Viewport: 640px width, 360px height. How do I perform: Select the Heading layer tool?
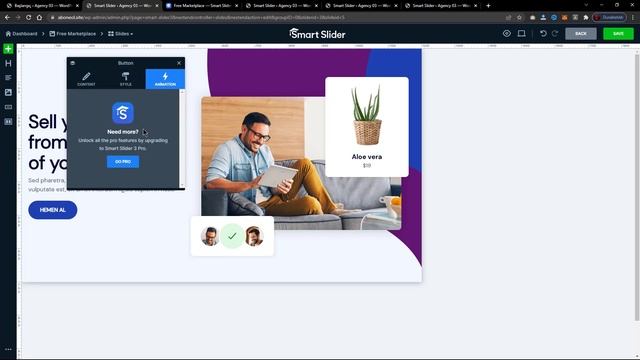(x=8, y=63)
